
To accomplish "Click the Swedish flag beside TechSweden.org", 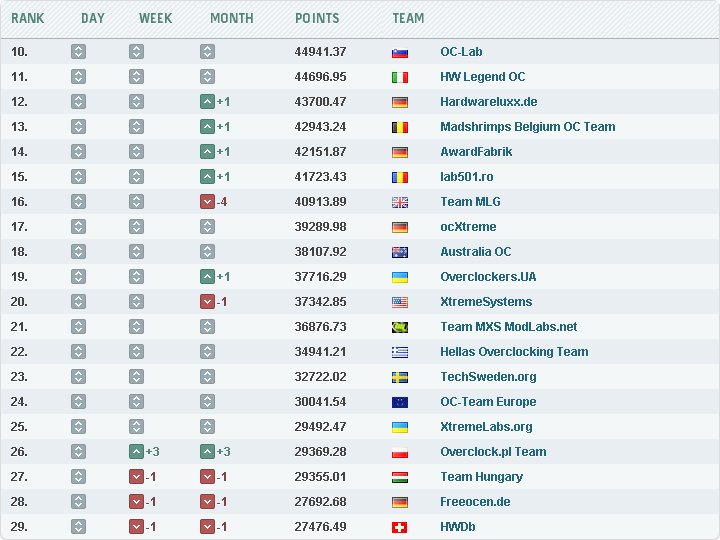I will (x=400, y=377).
